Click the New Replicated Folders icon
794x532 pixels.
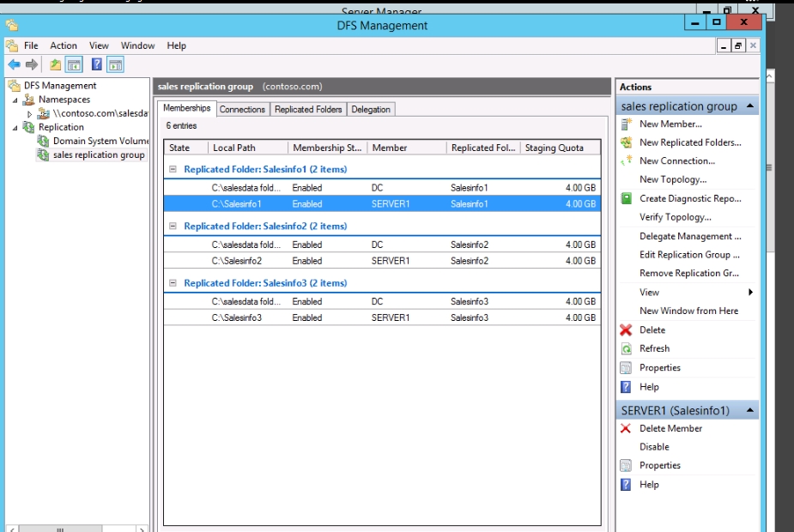[626, 143]
